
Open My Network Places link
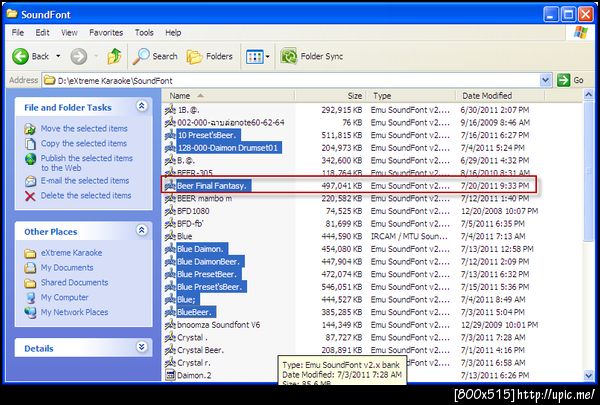pyautogui.click(x=75, y=312)
